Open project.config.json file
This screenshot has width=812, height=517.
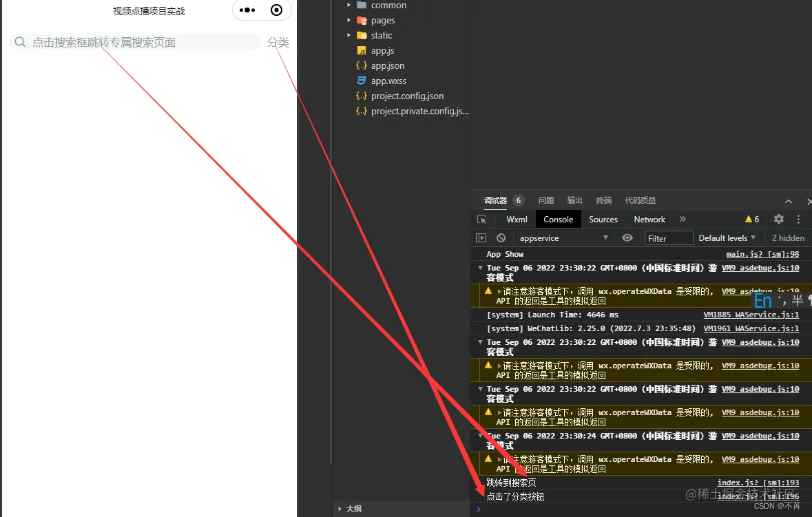[407, 96]
